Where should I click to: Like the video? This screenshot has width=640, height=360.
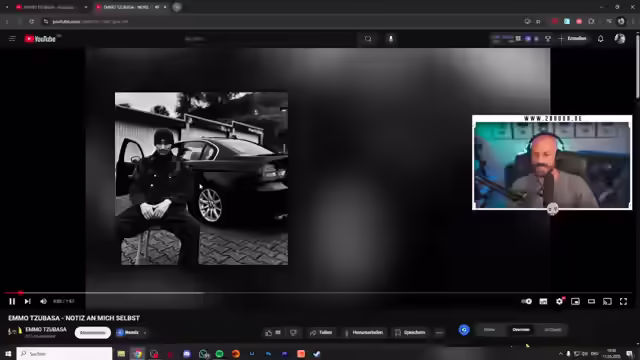(273, 333)
